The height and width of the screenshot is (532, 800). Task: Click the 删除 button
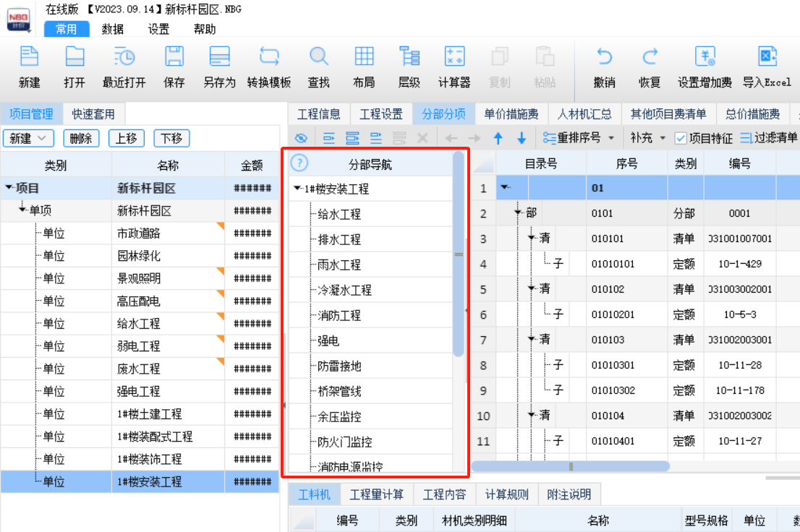click(x=80, y=138)
